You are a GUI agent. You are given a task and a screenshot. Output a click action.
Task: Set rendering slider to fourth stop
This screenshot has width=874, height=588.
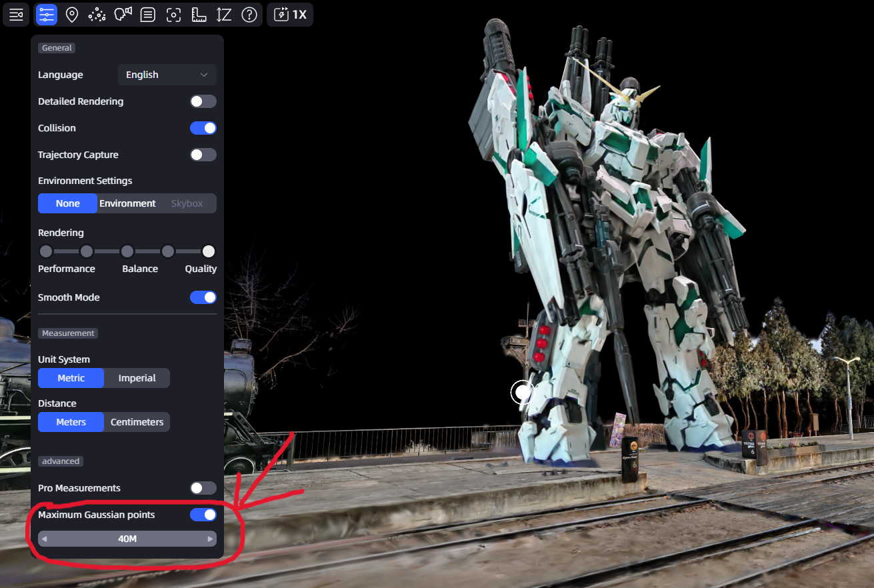[x=168, y=251]
